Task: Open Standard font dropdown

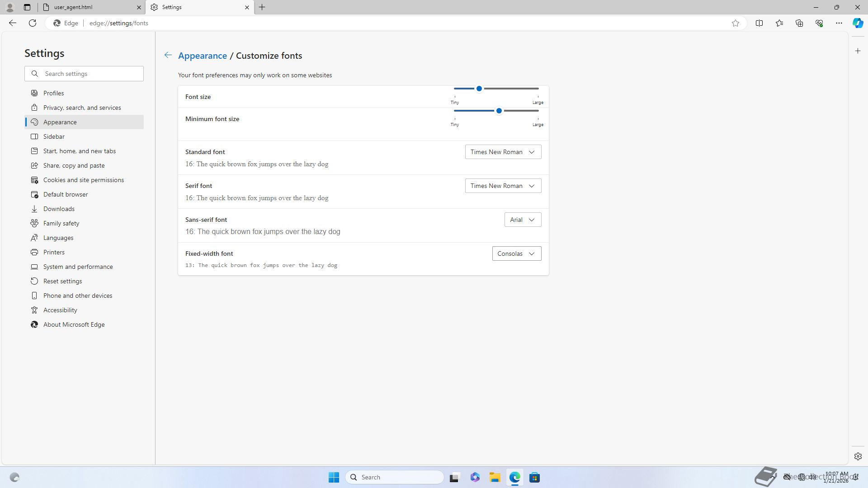Action: click(503, 152)
